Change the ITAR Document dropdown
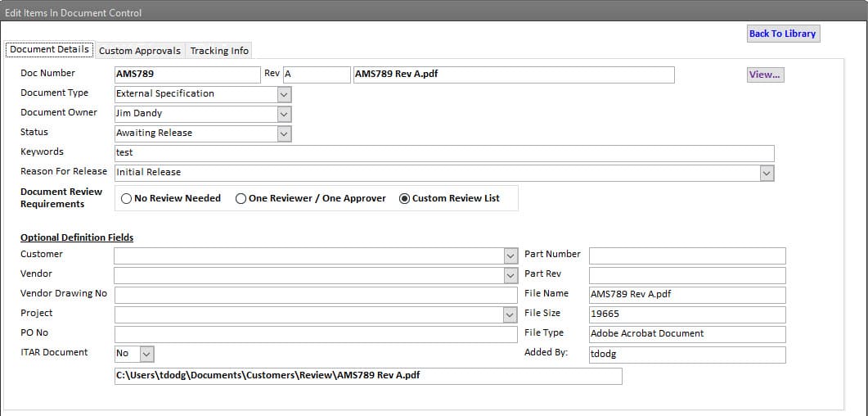This screenshot has height=416, width=868. [x=146, y=354]
